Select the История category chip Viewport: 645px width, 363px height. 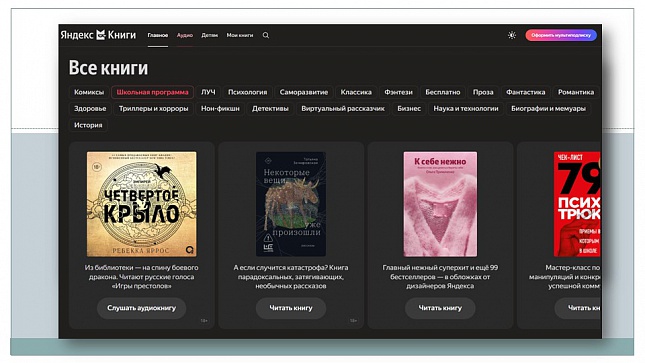tap(88, 125)
